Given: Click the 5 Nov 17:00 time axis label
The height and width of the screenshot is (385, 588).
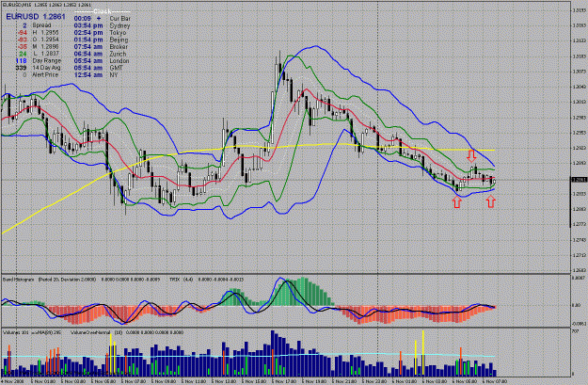Looking at the screenshot, I should (286, 381).
